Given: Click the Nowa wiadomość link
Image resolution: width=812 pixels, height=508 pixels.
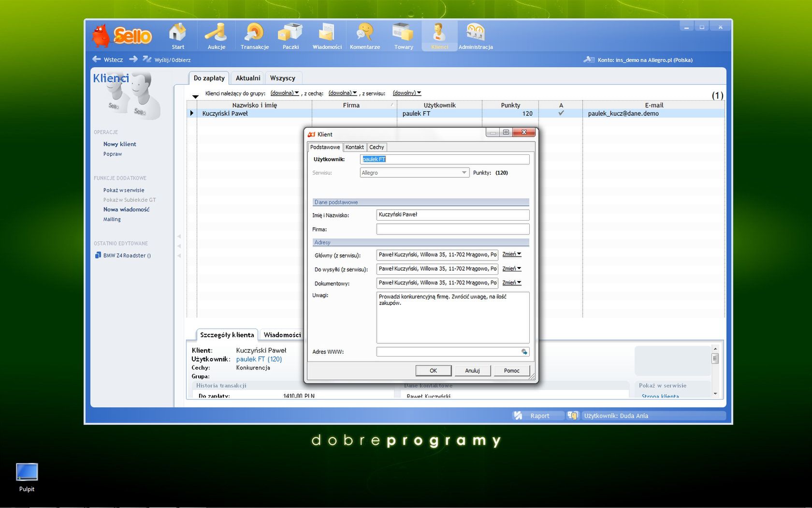Looking at the screenshot, I should coord(126,209).
